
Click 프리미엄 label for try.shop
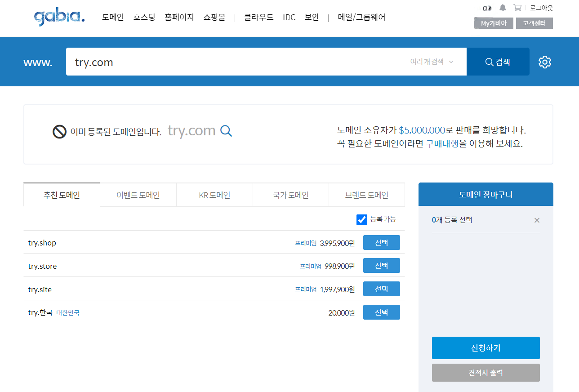tap(306, 243)
